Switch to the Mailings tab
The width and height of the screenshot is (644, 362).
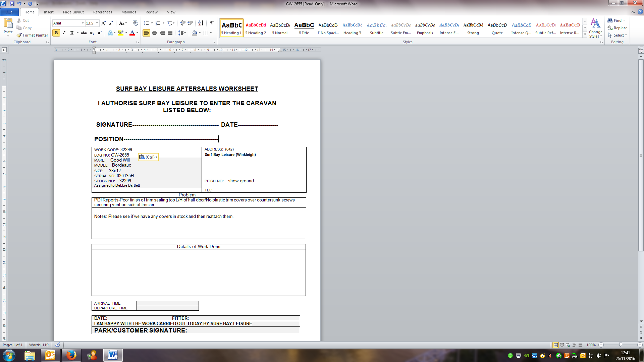[x=128, y=12]
